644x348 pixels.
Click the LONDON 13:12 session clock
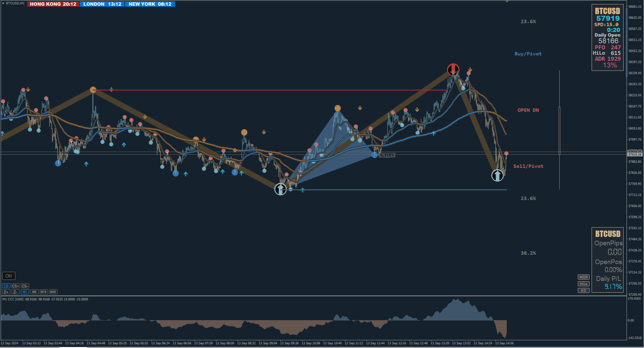(x=102, y=4)
